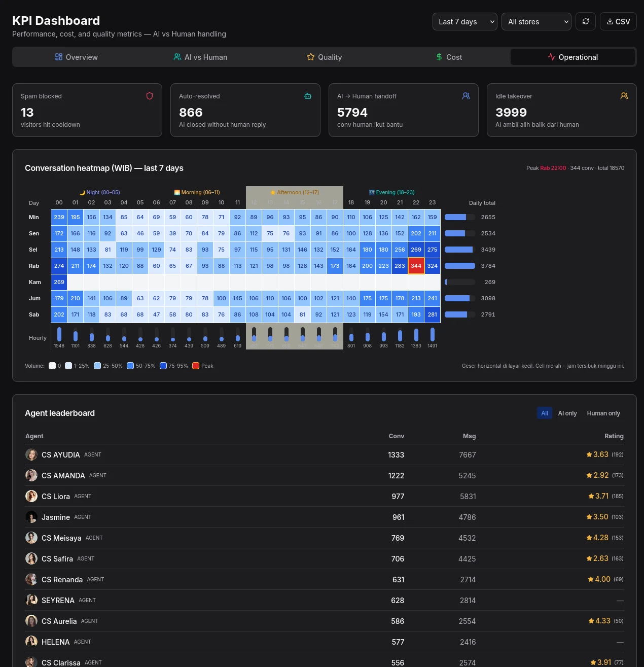Click the Kam 00 heatmap cell 269
This screenshot has height=667, width=644.
click(x=59, y=282)
